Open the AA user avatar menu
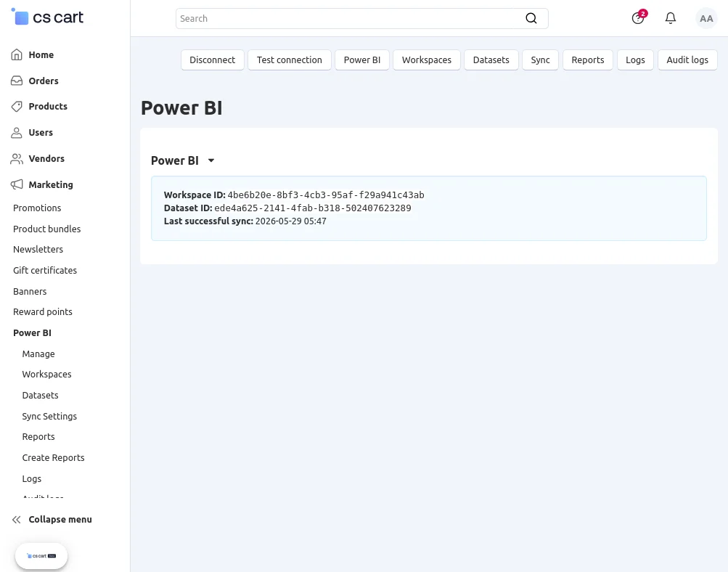This screenshot has height=572, width=728. [x=706, y=19]
